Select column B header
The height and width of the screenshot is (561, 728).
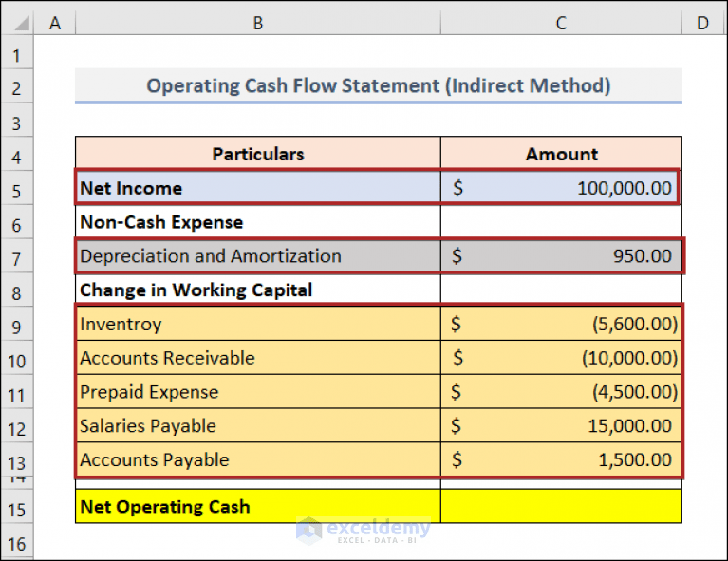tap(258, 23)
